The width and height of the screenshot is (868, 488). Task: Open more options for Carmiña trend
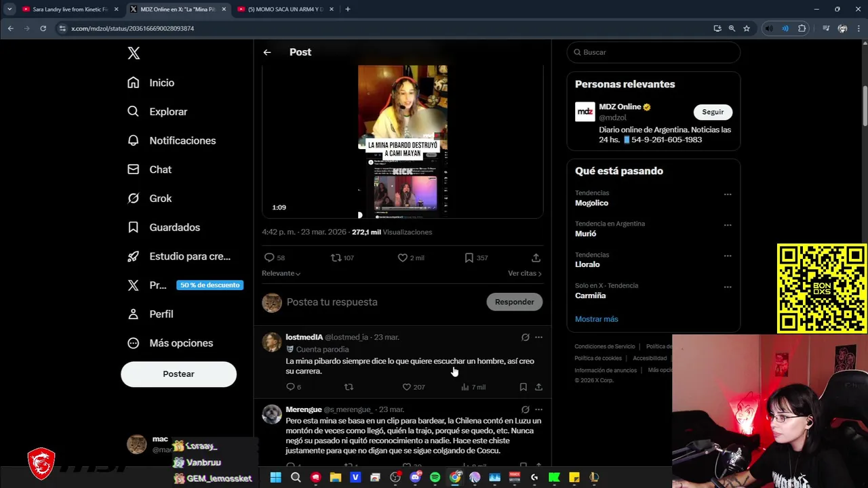(x=728, y=287)
